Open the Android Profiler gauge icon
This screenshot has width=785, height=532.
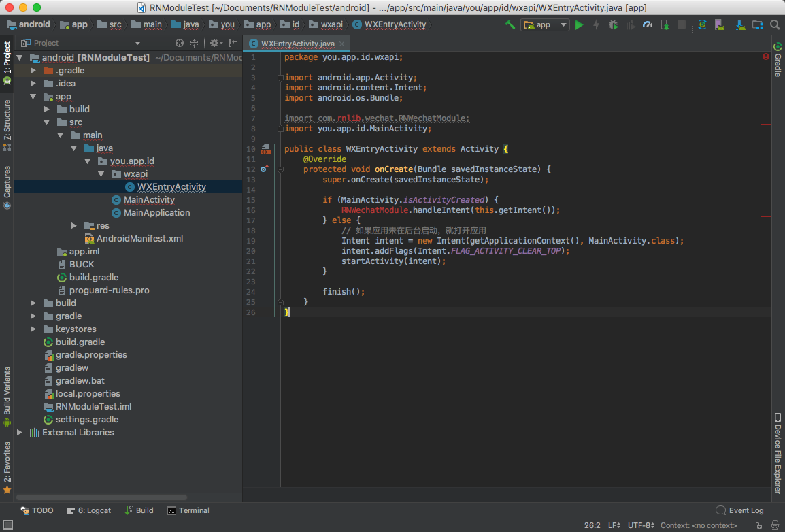pyautogui.click(x=648, y=24)
